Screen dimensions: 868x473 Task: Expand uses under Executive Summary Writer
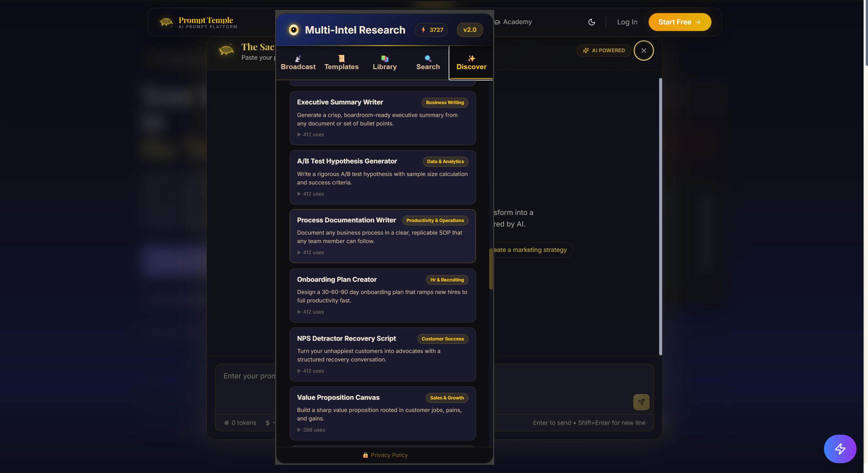[311, 135]
